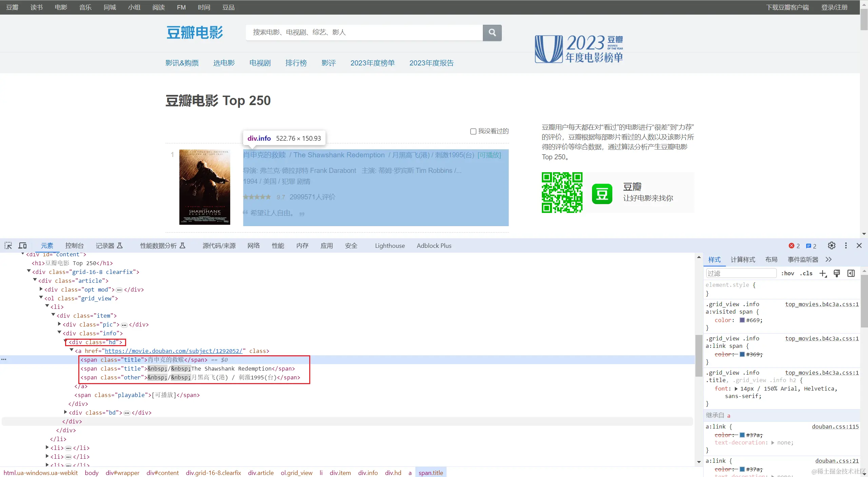Viewport: 868px width, 477px height.
Task: Toggle the :hov element state button
Action: pos(788,274)
